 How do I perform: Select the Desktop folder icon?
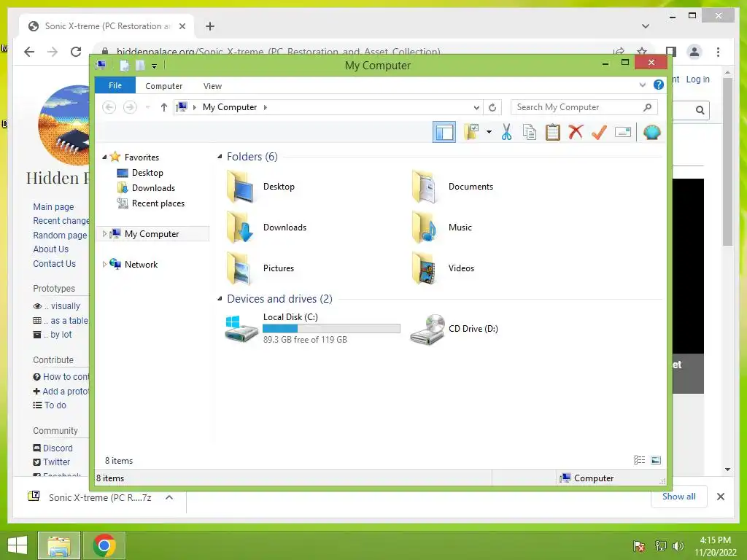click(x=240, y=187)
